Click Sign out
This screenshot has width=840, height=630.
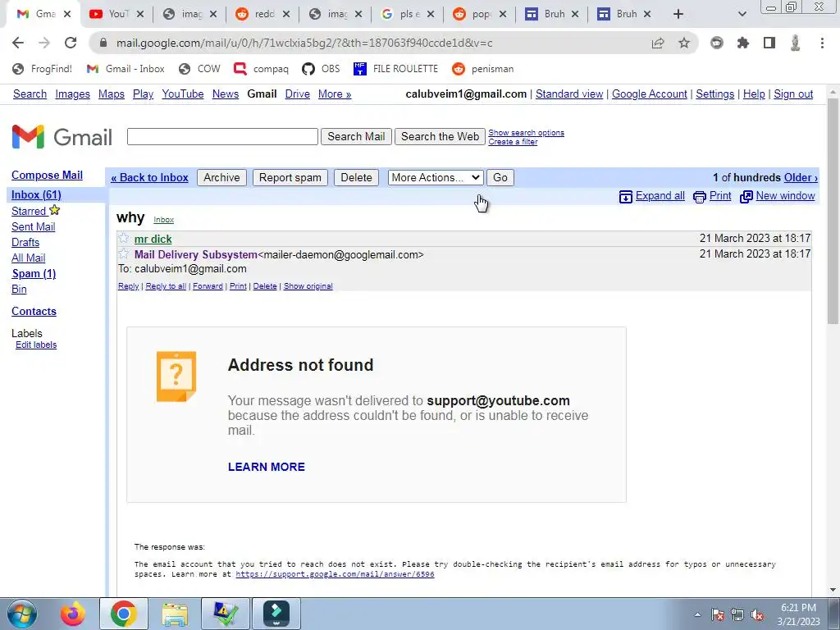pos(793,94)
